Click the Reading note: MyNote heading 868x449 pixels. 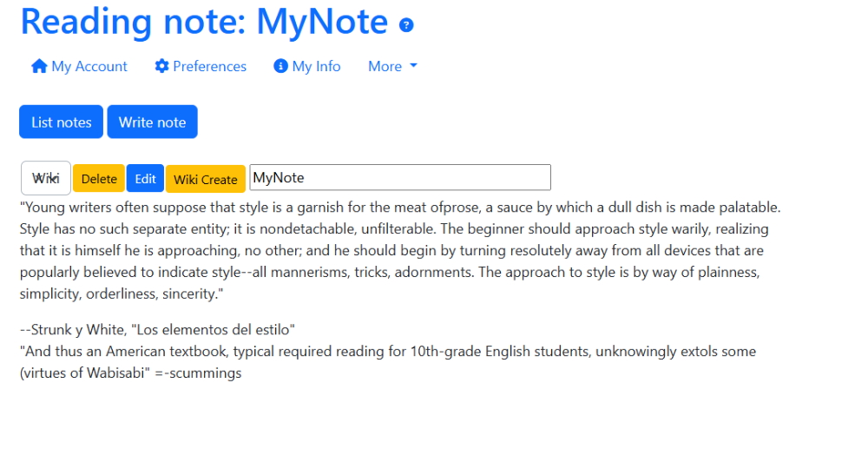(x=204, y=22)
